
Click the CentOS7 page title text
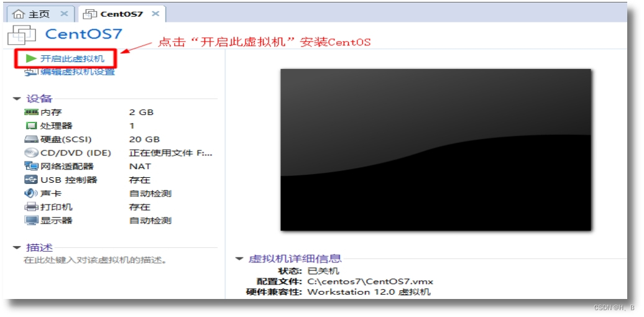click(84, 34)
